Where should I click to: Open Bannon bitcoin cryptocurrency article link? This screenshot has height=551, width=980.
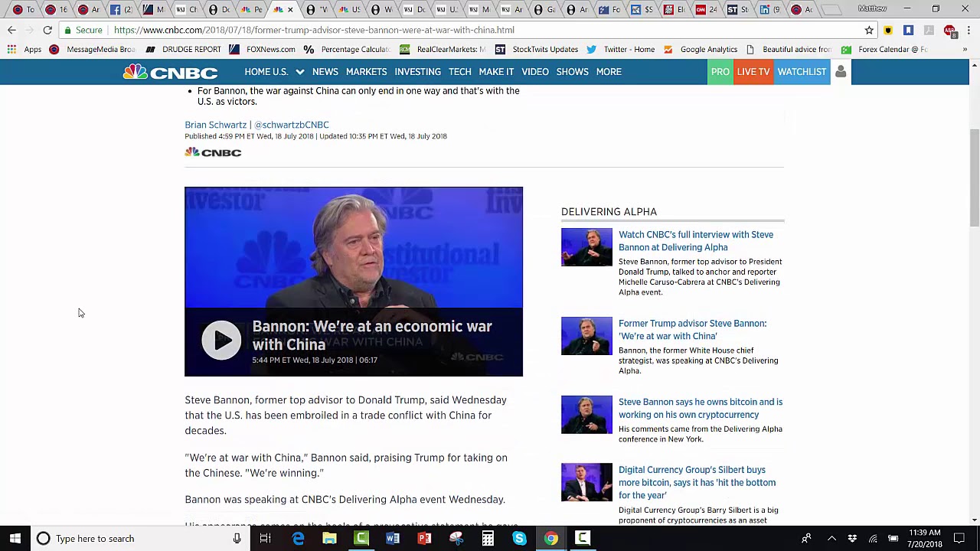pyautogui.click(x=701, y=409)
